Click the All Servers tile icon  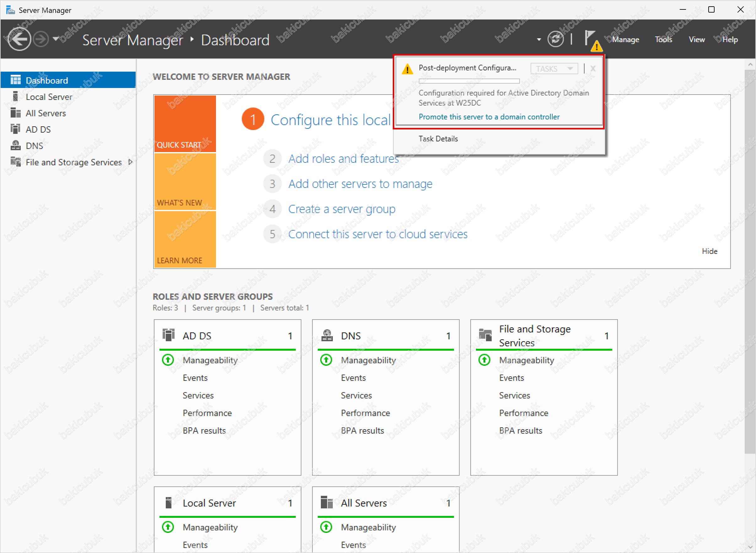coord(327,502)
